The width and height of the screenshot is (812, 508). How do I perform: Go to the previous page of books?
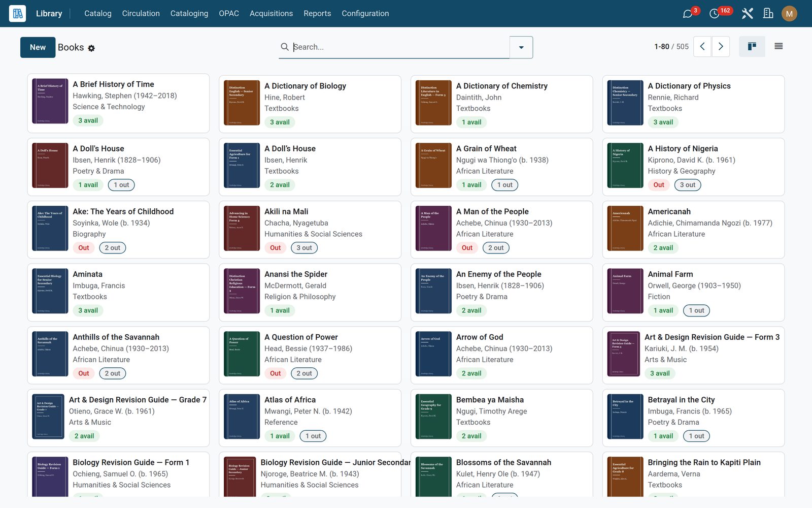tap(702, 46)
